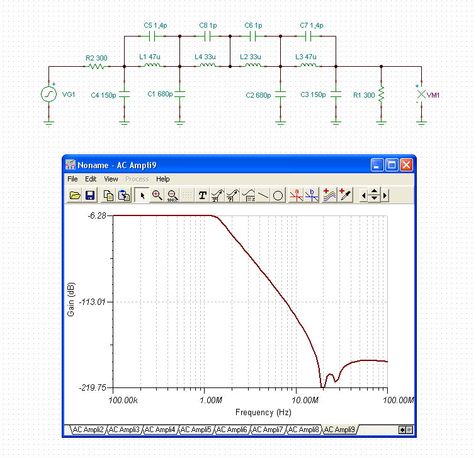Move the curve left with the arrow
The image size is (476, 458).
(x=363, y=195)
